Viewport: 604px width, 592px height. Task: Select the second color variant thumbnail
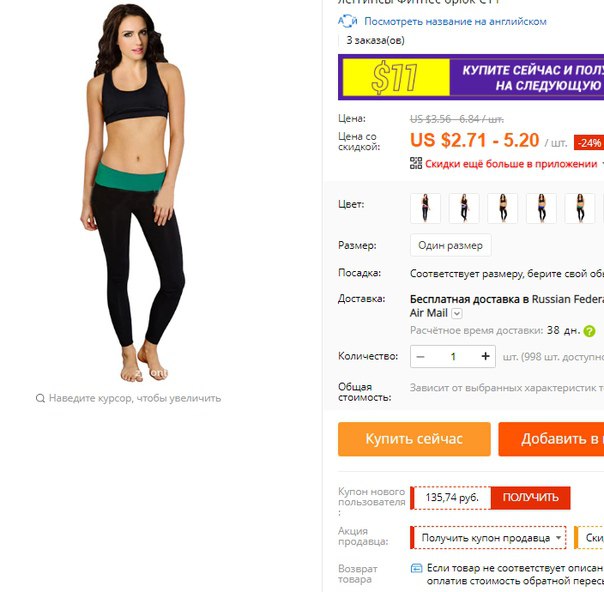(x=464, y=208)
